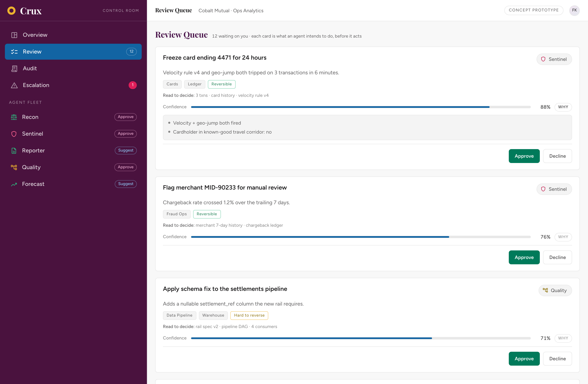The image size is (588, 384).
Task: Click the Ledger tag
Action: coord(195,84)
